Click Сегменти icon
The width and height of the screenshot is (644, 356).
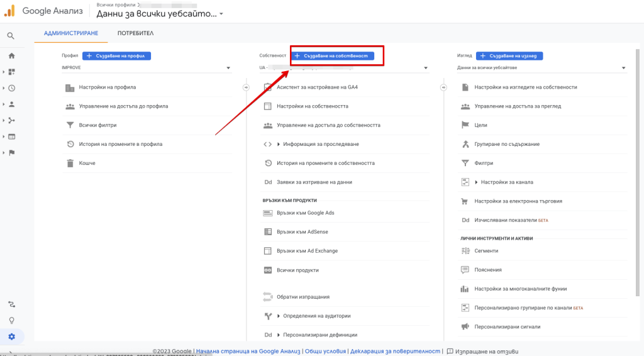coord(465,251)
